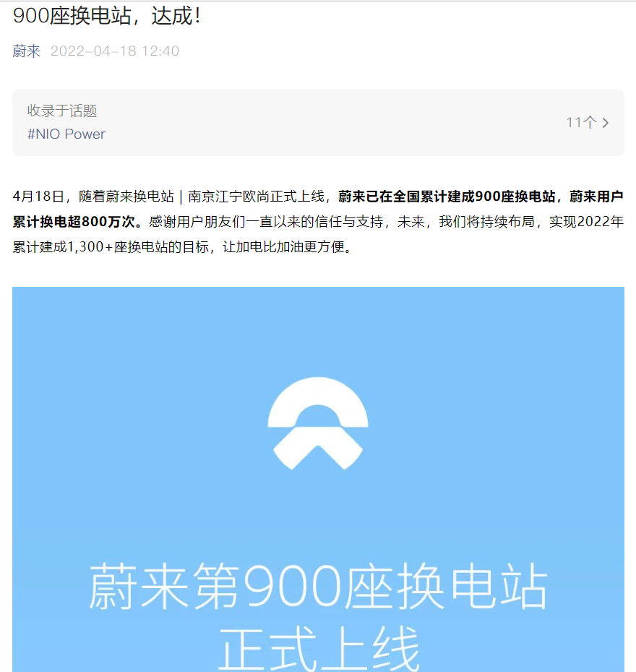Click the publish date 2022-04-18 12:40

[115, 51]
